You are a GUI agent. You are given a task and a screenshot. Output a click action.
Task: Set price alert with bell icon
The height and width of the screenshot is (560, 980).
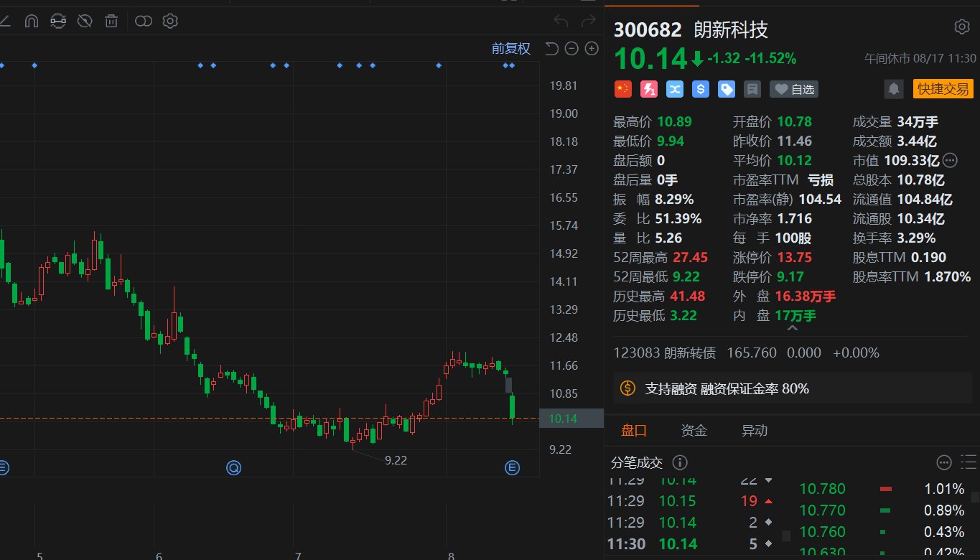[x=895, y=89]
